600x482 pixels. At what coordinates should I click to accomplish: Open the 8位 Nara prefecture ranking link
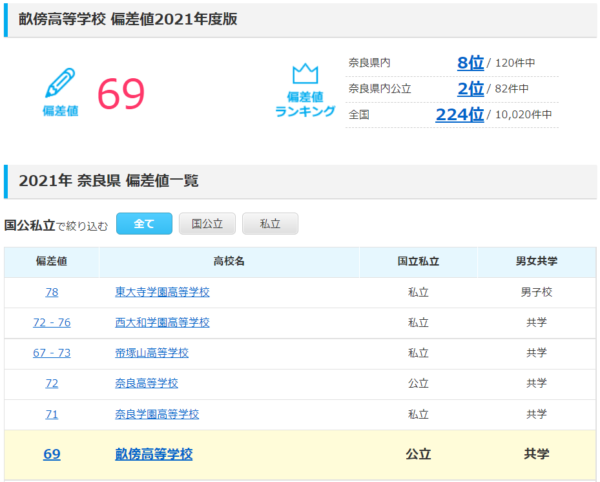pyautogui.click(x=470, y=63)
